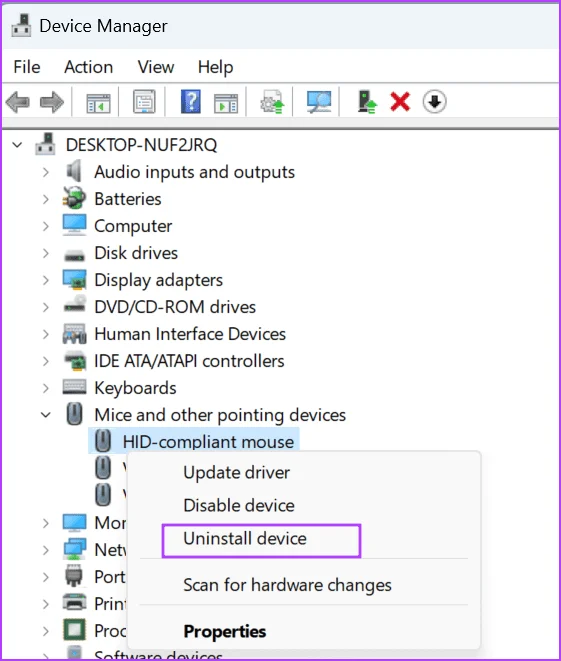The image size is (561, 661).
Task: Select the Display adapters label
Action: 158,280
